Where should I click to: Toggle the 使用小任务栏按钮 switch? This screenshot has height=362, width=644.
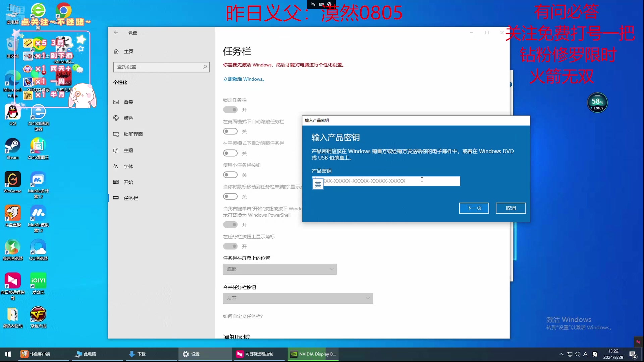230,175
